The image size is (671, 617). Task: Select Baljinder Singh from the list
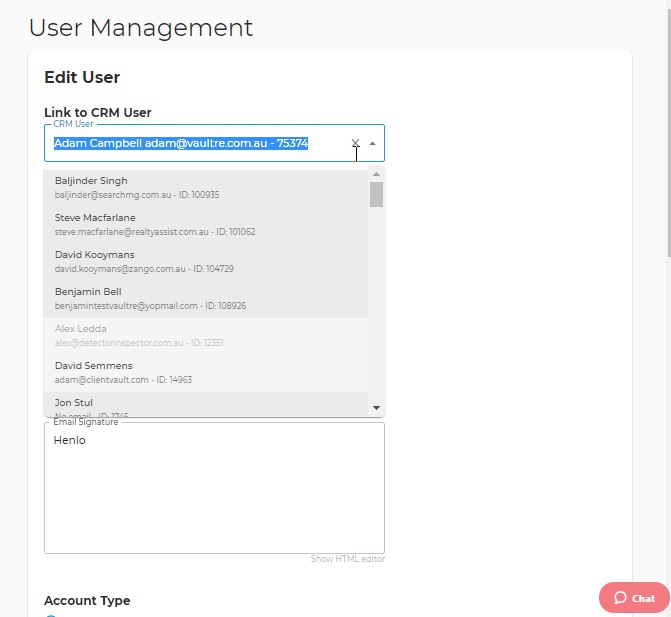click(206, 188)
